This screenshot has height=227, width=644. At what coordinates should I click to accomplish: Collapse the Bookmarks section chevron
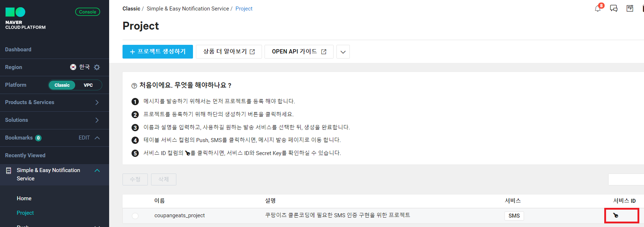97,138
